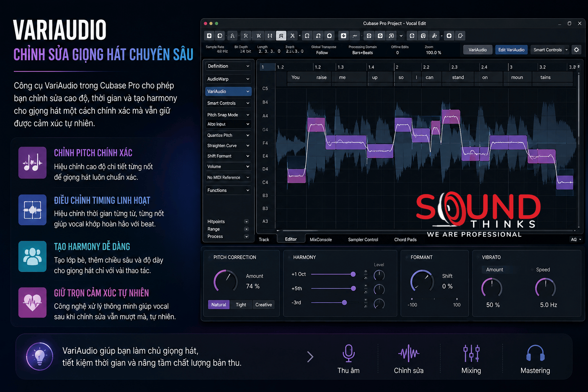The width and height of the screenshot is (588, 392).
Task: Expand the AudioWarp section
Action: (229, 79)
